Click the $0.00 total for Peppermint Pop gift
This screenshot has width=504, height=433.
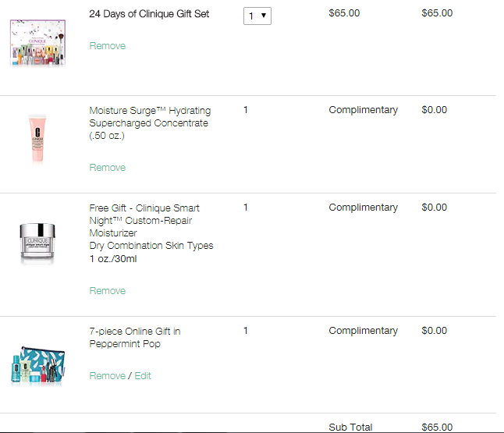[x=434, y=331]
